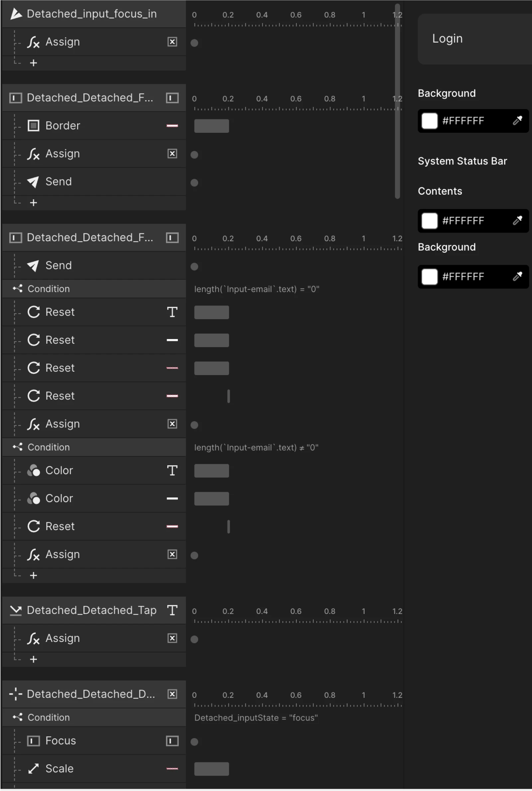Add a response under Detached_Detached_Tap
The width and height of the screenshot is (532, 791).
[x=33, y=660]
